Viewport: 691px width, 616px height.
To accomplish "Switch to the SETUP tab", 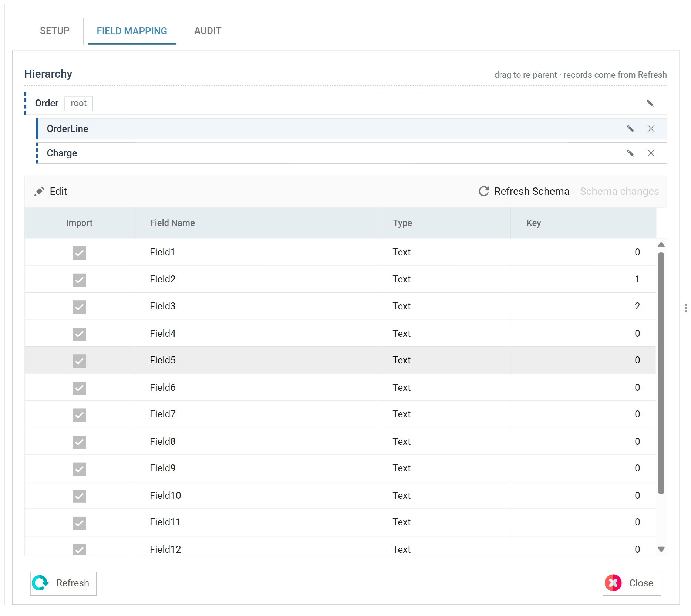I will pos(55,31).
